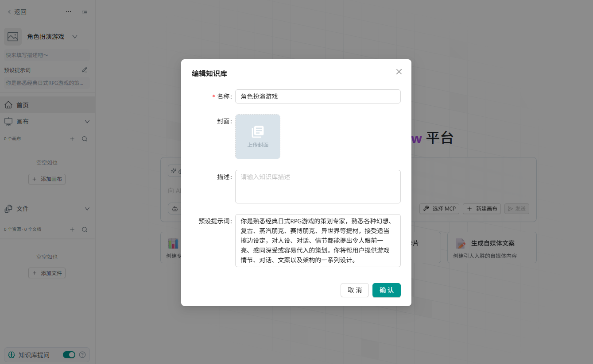Click the 0 个资源 · 0 个文档 count text
This screenshot has width=593, height=364.
click(x=23, y=230)
